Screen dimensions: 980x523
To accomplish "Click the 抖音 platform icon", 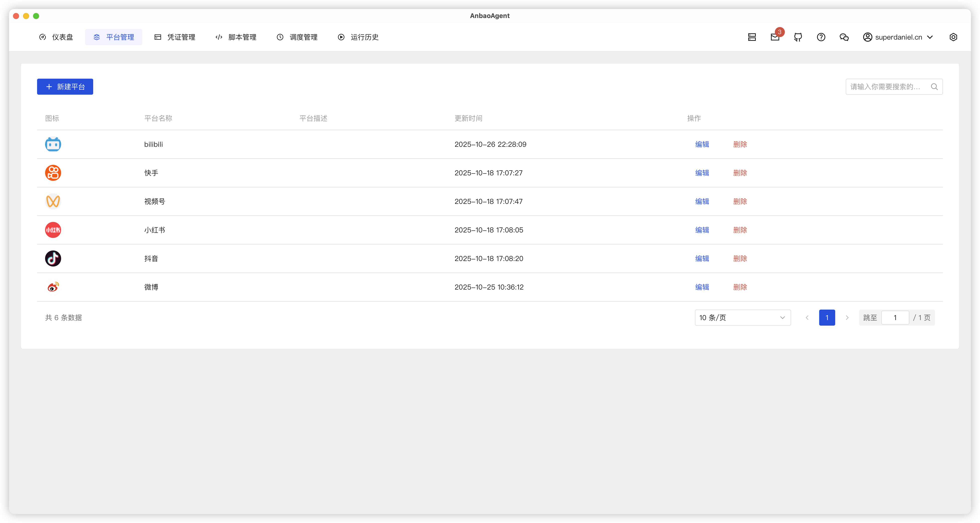I will pos(53,258).
